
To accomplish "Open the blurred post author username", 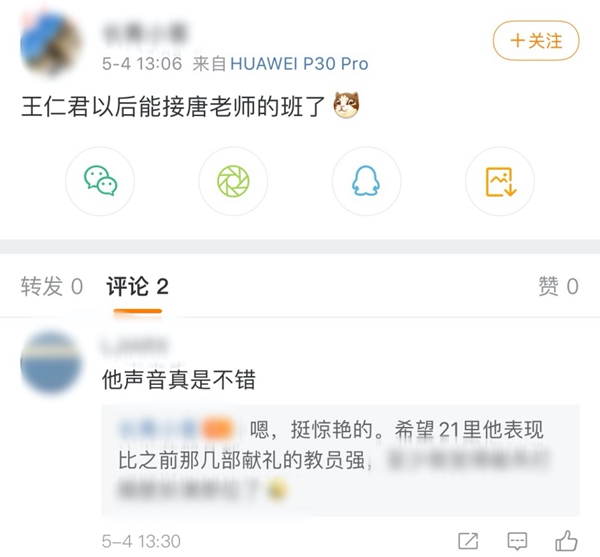I will click(145, 32).
